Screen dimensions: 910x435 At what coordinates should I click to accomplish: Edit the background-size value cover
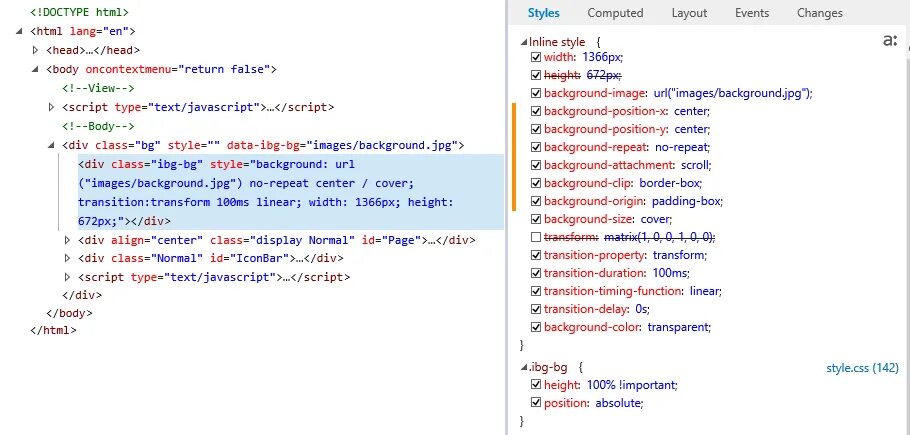(x=654, y=219)
